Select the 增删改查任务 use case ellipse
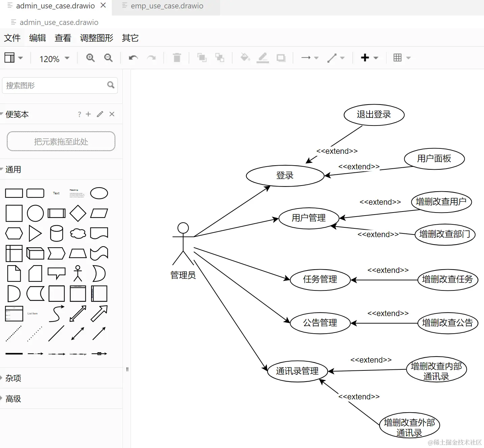484x448 pixels. 448,280
